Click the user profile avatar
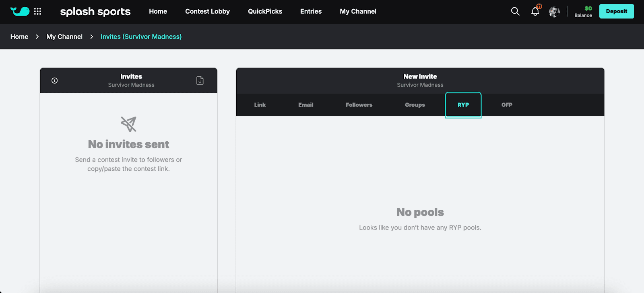Viewport: 644px width, 293px height. 554,12
